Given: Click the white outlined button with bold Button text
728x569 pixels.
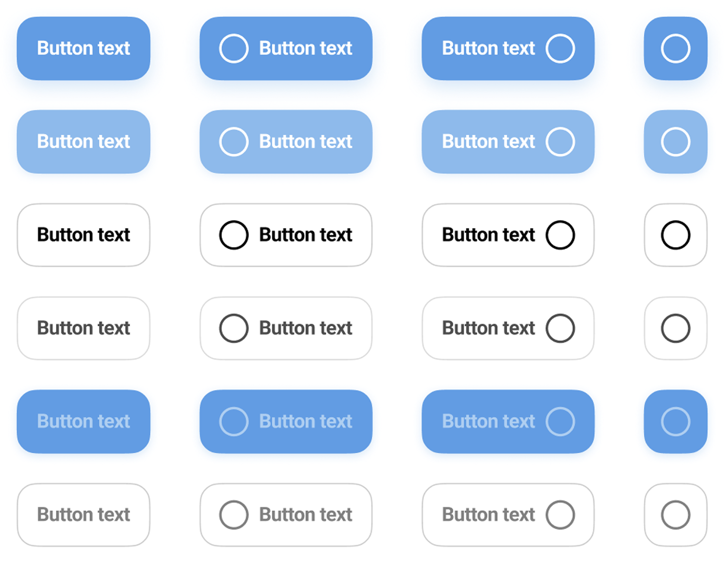Looking at the screenshot, I should [83, 235].
